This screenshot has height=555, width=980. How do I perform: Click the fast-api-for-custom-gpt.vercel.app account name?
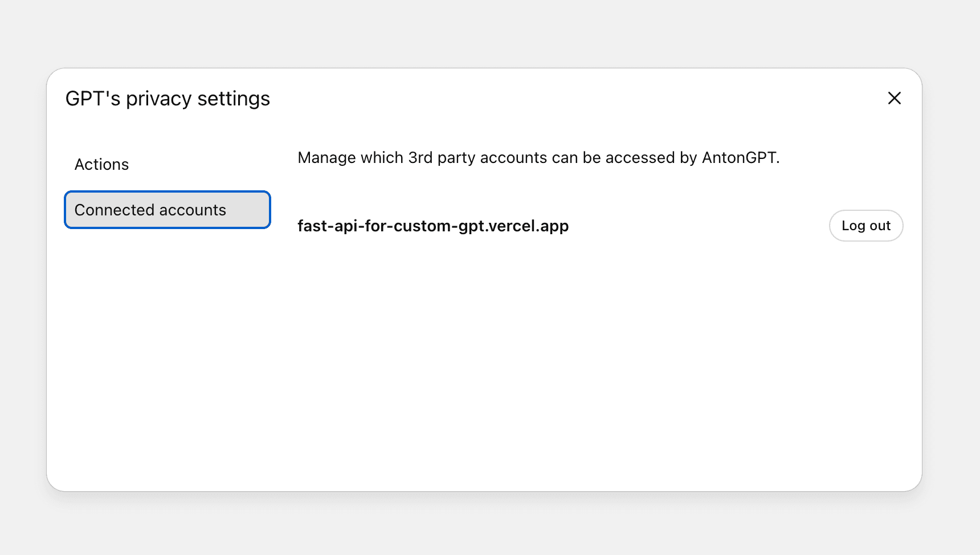click(432, 226)
